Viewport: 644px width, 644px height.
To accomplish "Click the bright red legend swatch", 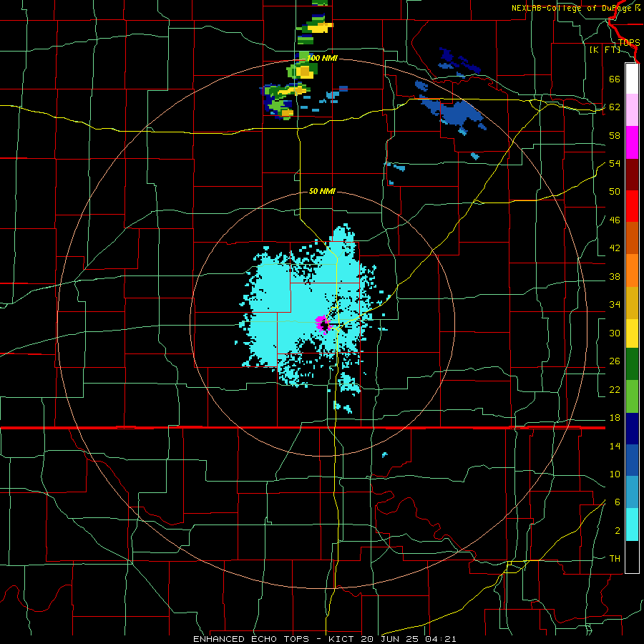I will coord(632,206).
